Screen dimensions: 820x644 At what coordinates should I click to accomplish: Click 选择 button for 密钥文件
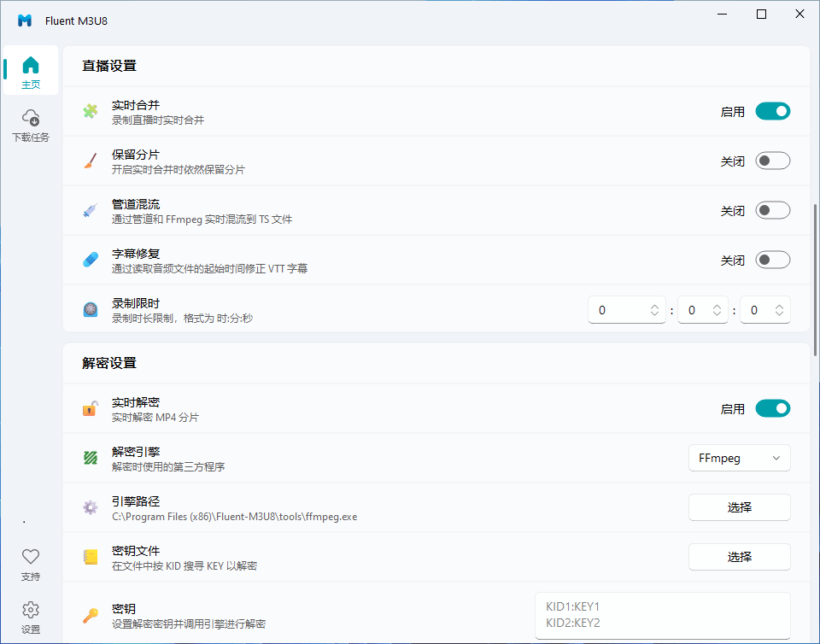point(739,557)
